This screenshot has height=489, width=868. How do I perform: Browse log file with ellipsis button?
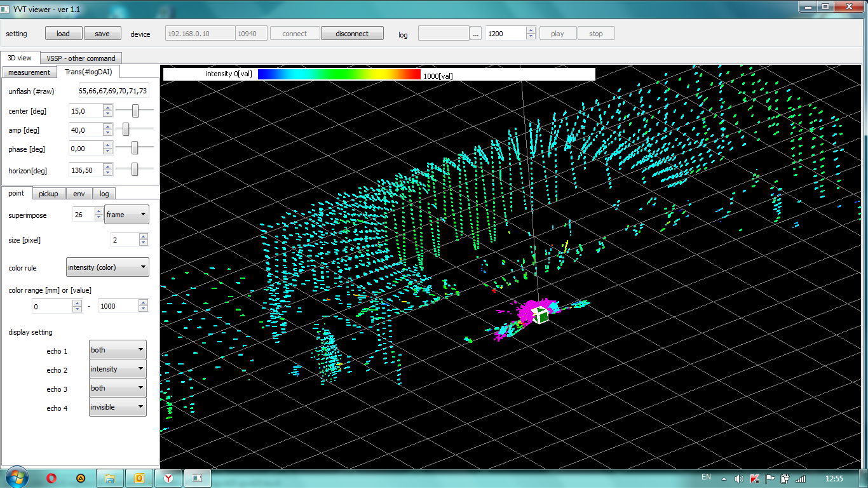[x=476, y=34]
